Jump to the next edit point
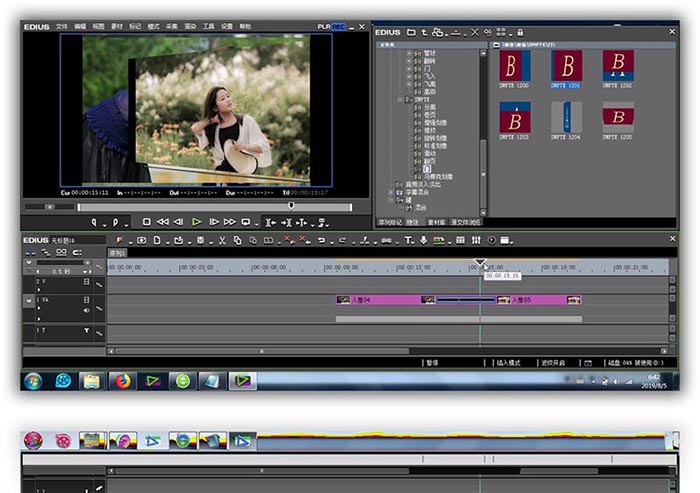700x493 pixels. [x=286, y=222]
